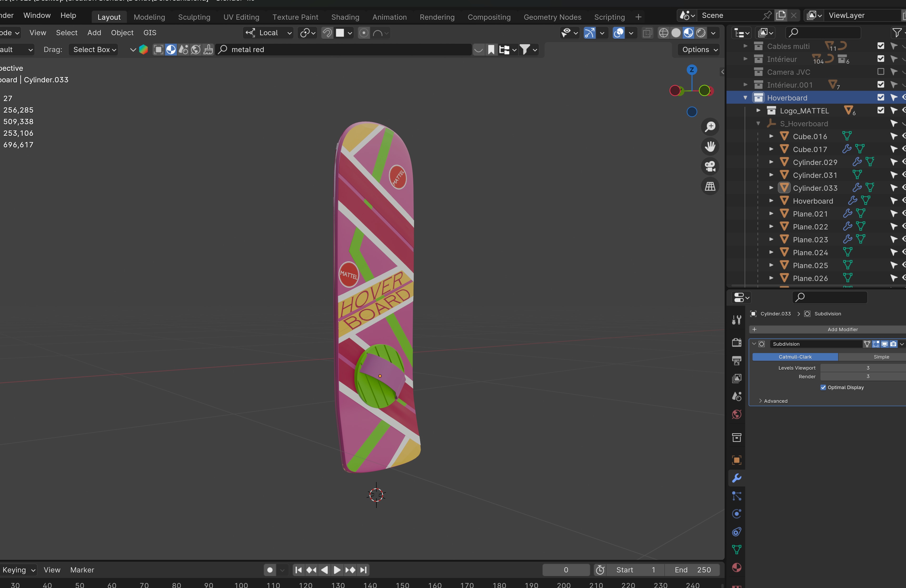906x588 pixels.
Task: Toggle viewport gizmo display icon
Action: click(x=590, y=33)
